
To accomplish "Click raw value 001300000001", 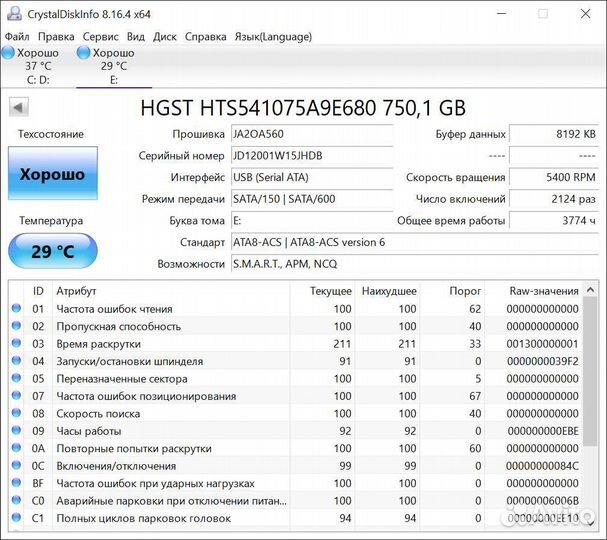I will [x=543, y=344].
